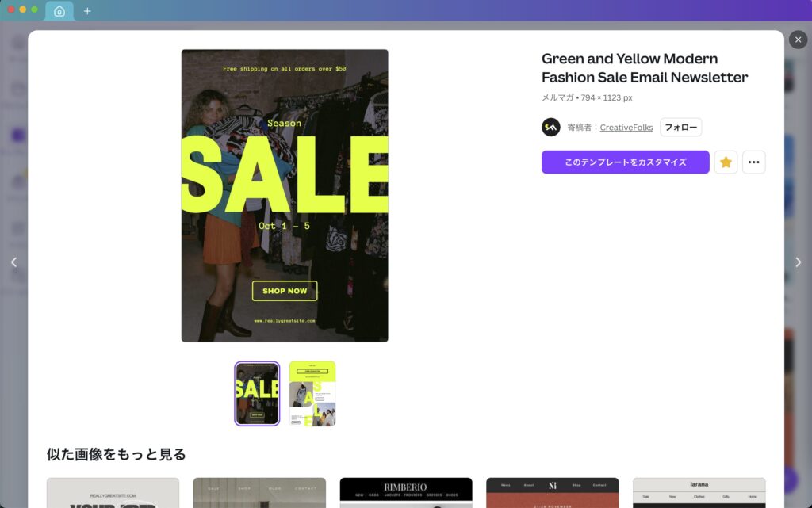This screenshot has width=812, height=508.
Task: Open the larana similar template
Action: pyautogui.click(x=699, y=493)
